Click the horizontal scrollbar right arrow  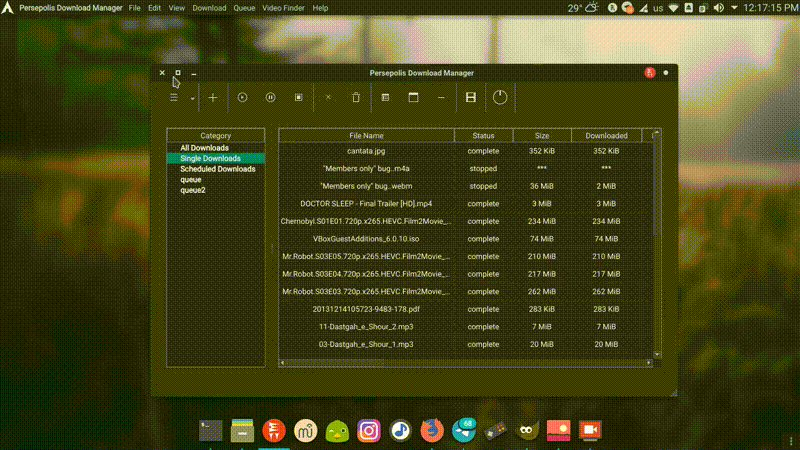pyautogui.click(x=649, y=363)
